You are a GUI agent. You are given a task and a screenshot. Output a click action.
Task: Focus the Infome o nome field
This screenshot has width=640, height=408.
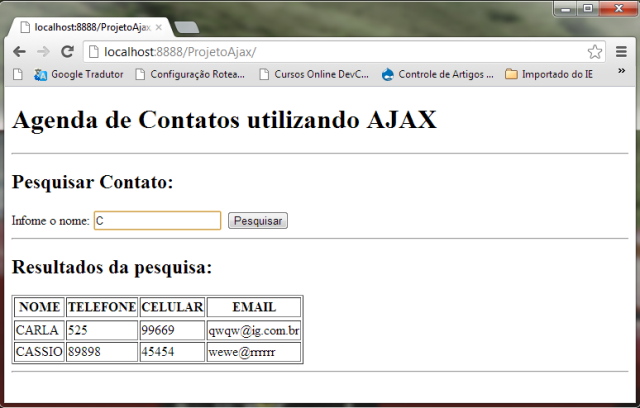[158, 220]
